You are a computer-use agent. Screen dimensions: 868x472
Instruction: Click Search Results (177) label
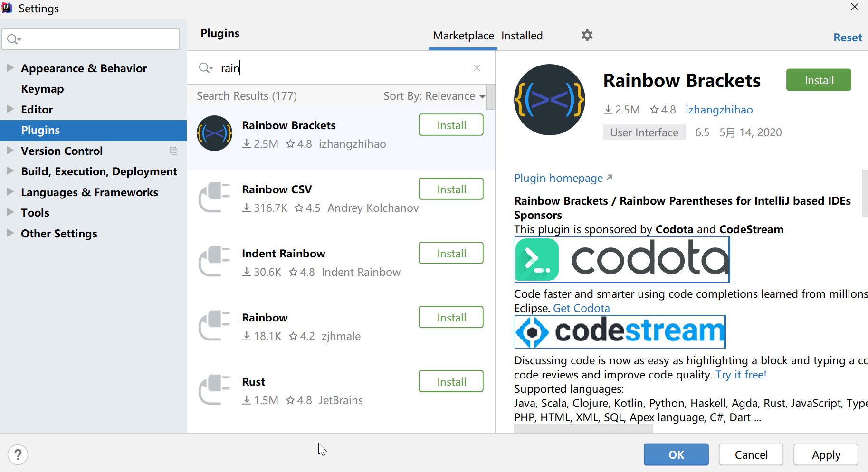pos(247,96)
